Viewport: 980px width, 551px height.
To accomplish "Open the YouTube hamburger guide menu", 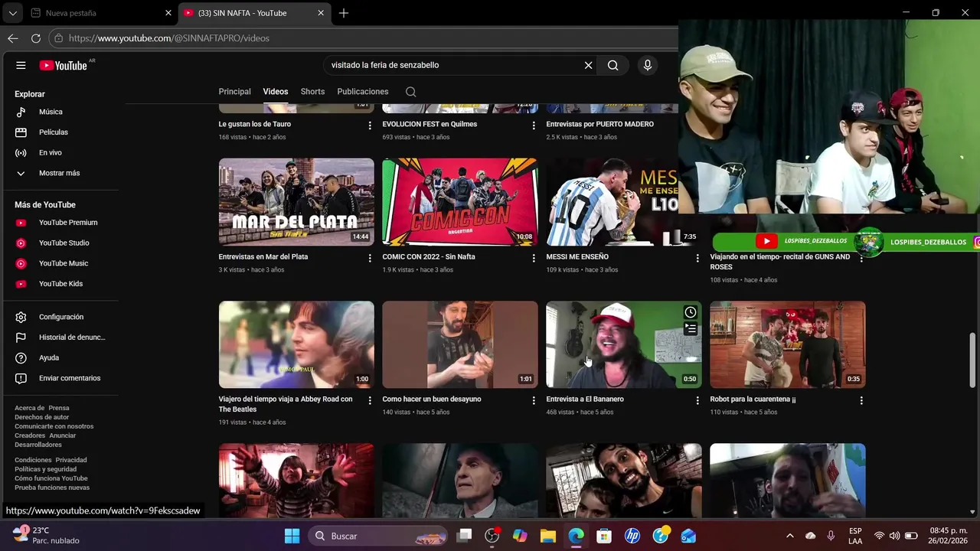I will click(x=21, y=65).
